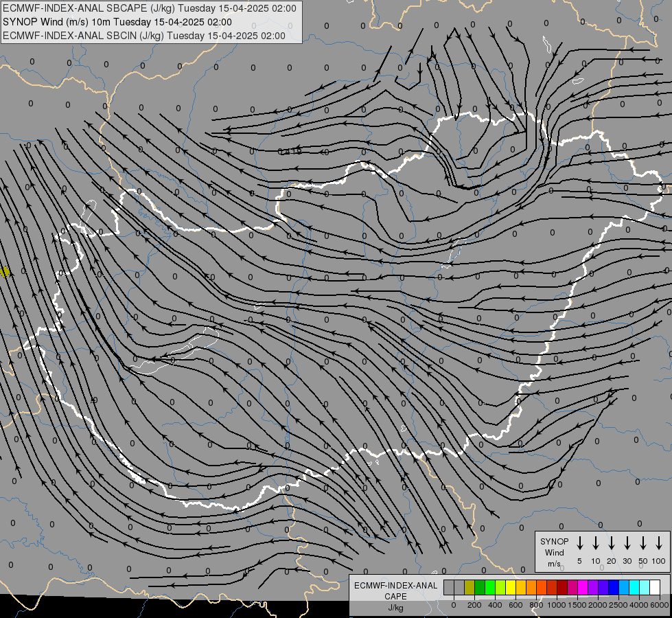Image resolution: width=672 pixels, height=618 pixels.
Task: Pick the amber CAPE legend swatch
Action: pyautogui.click(x=521, y=587)
